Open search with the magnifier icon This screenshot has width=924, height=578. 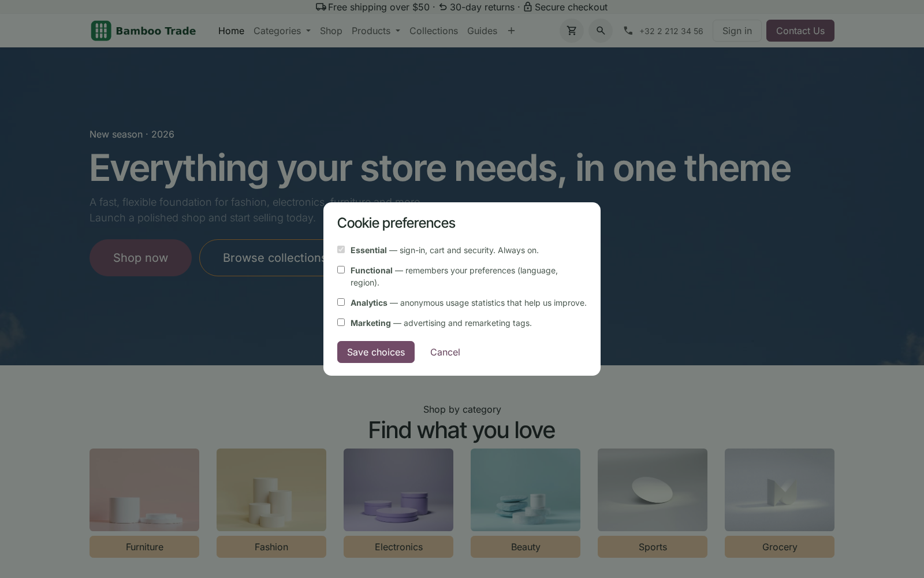point(601,31)
